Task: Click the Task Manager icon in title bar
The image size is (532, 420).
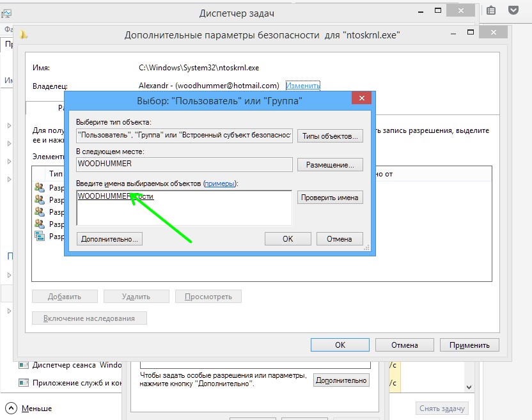Action: tap(6, 13)
